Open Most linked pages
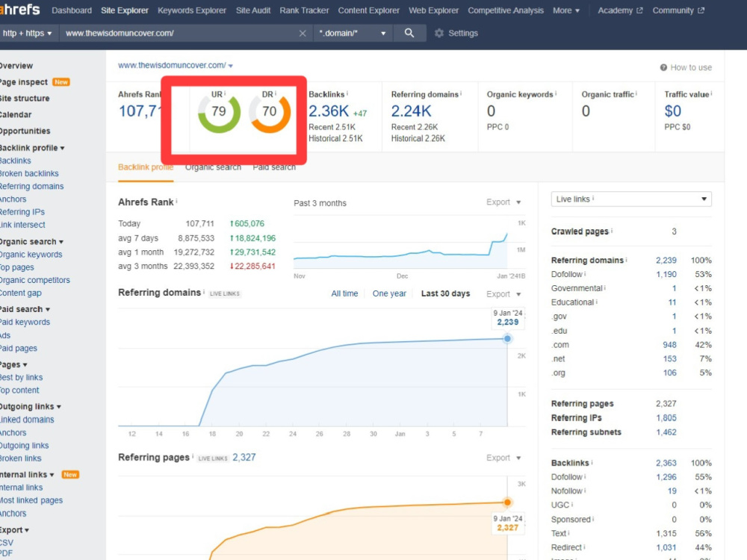This screenshot has height=560, width=747. click(31, 500)
